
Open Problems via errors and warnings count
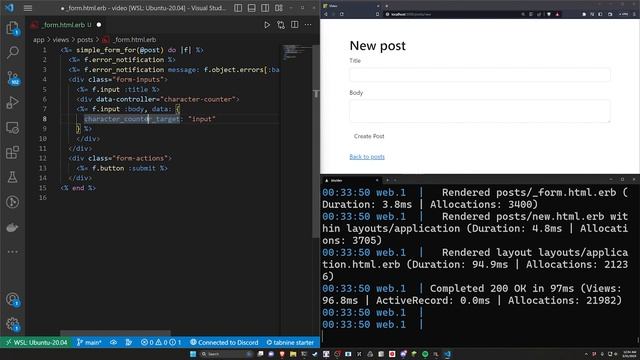161,342
